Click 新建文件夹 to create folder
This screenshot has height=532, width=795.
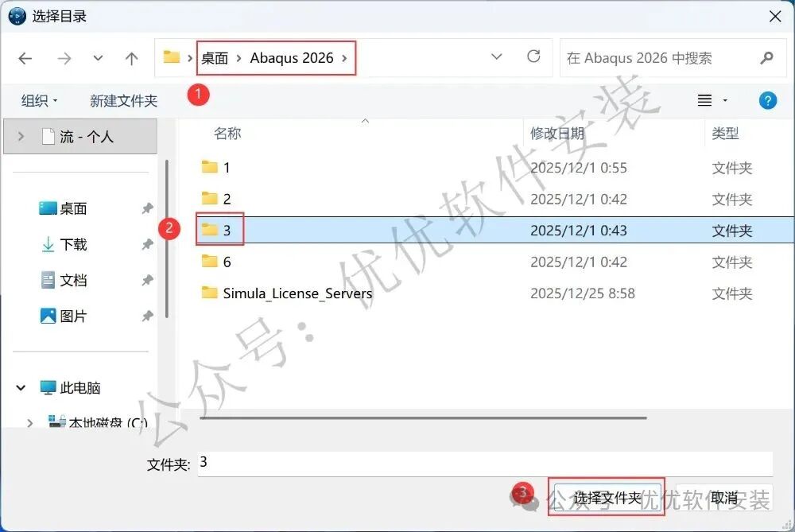click(124, 101)
